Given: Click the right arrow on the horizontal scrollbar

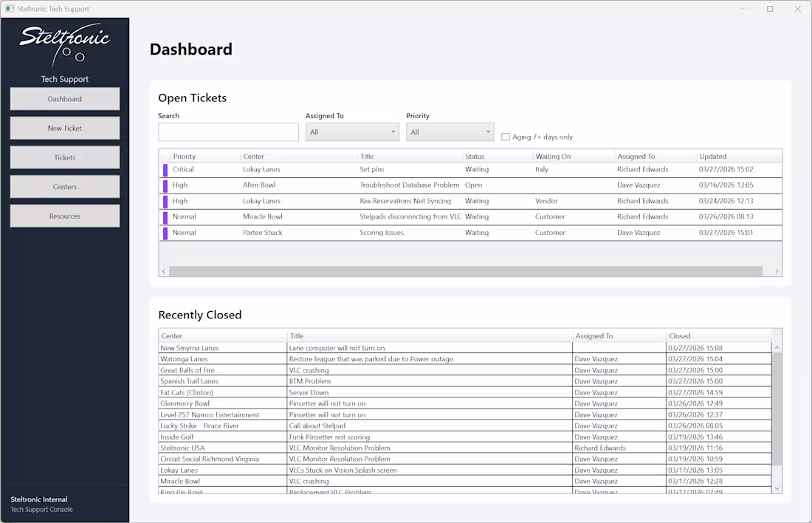Looking at the screenshot, I should 777,270.
